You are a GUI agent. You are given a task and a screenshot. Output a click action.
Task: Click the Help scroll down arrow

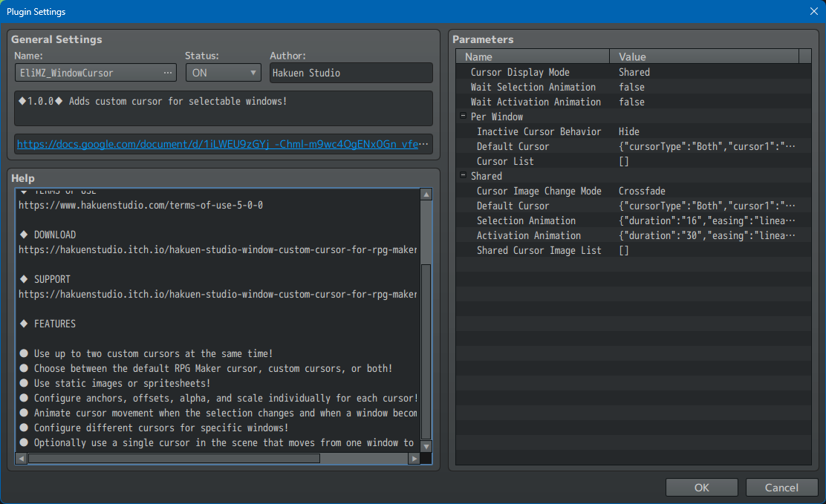coord(426,446)
